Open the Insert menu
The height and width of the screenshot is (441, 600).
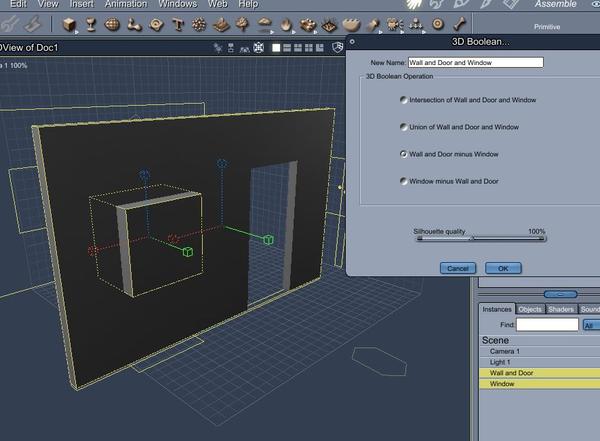tap(82, 4)
